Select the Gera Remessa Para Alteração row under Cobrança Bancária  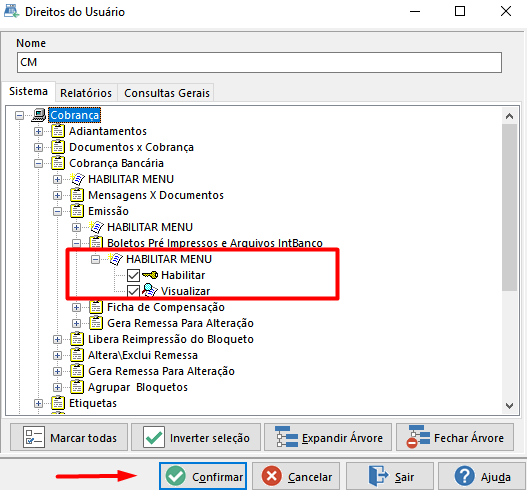tap(161, 371)
